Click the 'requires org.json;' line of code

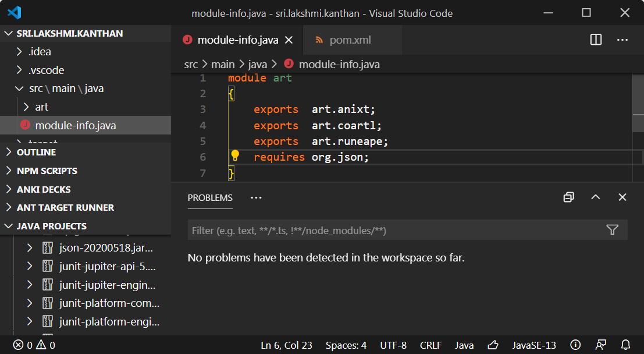(311, 157)
